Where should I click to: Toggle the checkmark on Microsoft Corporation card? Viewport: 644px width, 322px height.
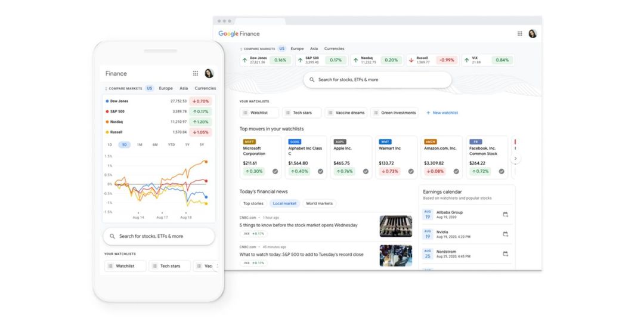click(x=275, y=171)
